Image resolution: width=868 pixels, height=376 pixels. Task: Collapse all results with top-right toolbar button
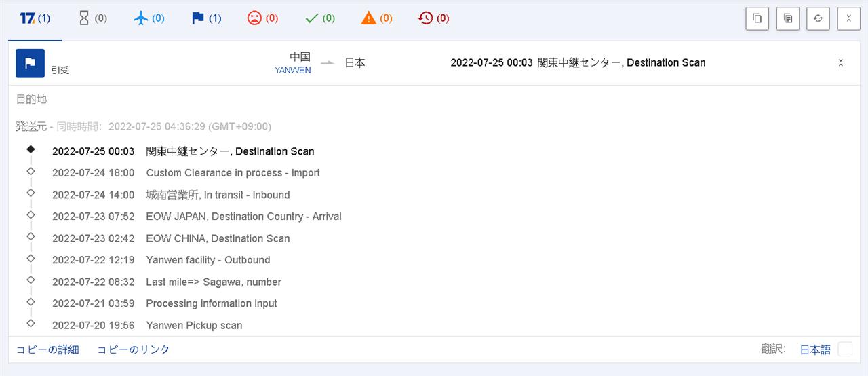pyautogui.click(x=848, y=19)
